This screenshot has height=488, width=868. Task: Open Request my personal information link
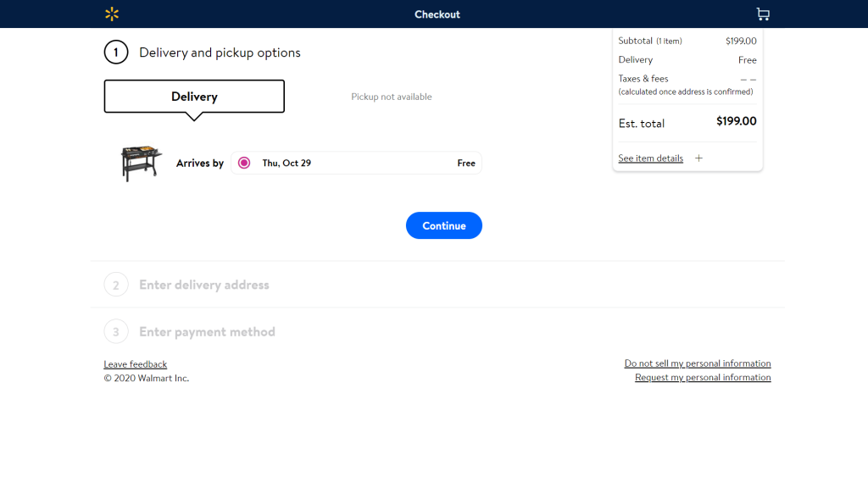coord(703,377)
